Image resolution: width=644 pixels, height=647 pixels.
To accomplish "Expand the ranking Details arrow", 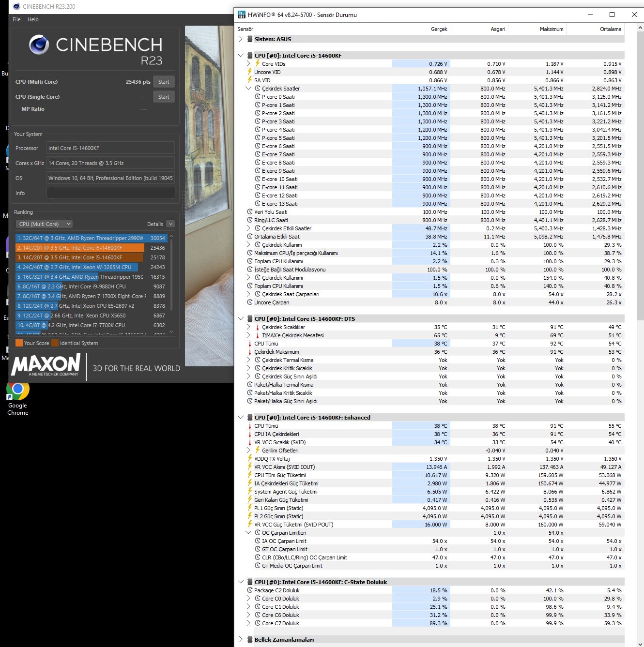I will (170, 224).
